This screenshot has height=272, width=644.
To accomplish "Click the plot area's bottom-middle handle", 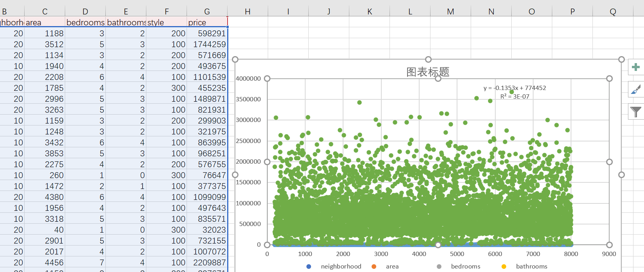I will pos(438,245).
